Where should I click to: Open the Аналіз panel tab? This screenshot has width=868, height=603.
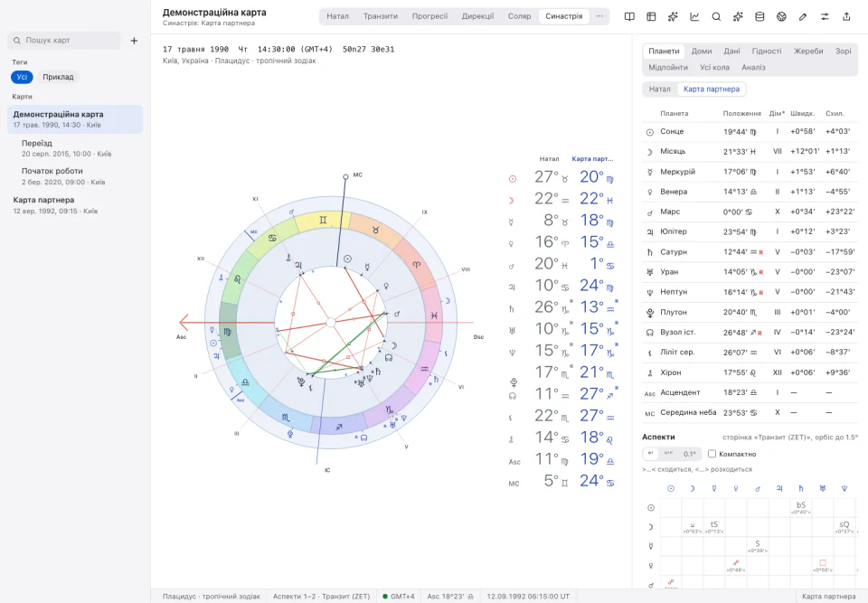click(x=753, y=68)
